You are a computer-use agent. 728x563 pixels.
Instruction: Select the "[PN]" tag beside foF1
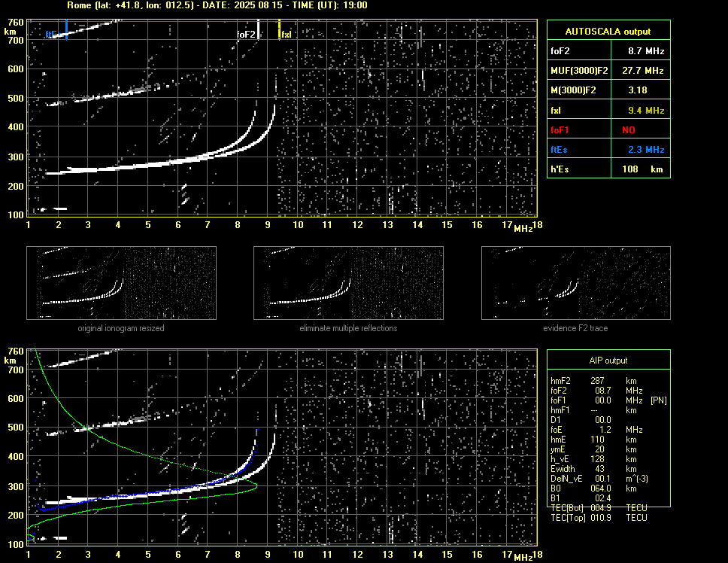point(659,400)
